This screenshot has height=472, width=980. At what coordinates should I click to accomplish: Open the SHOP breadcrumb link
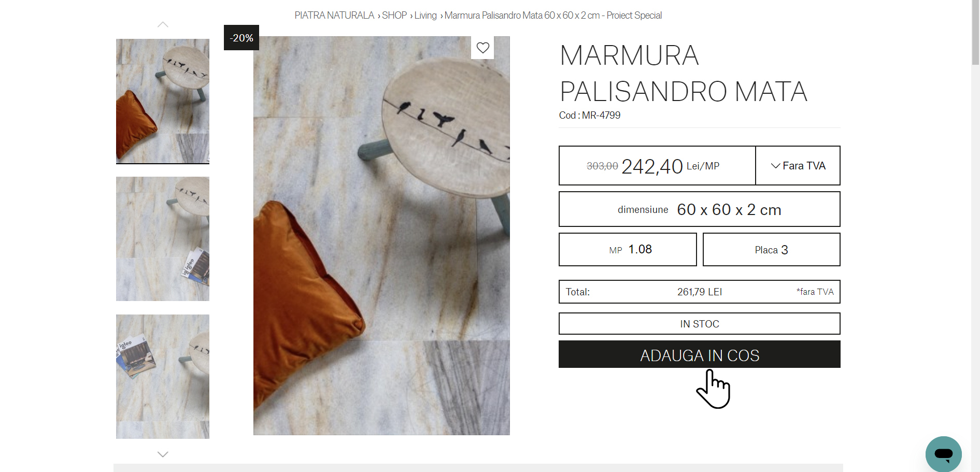[x=394, y=16]
